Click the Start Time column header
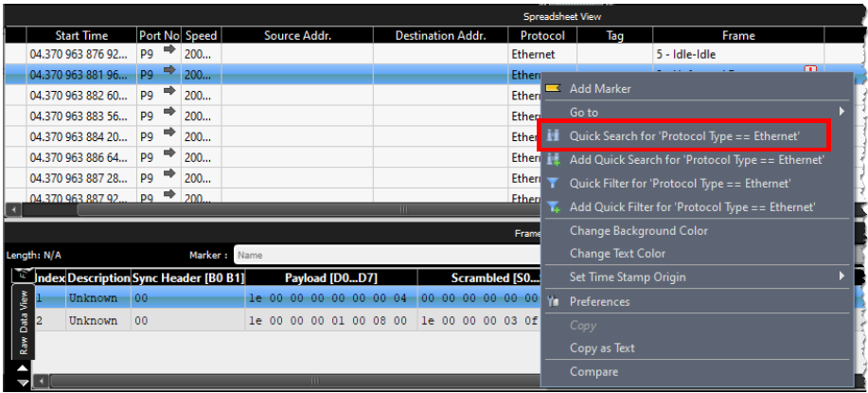The image size is (868, 393). (81, 35)
